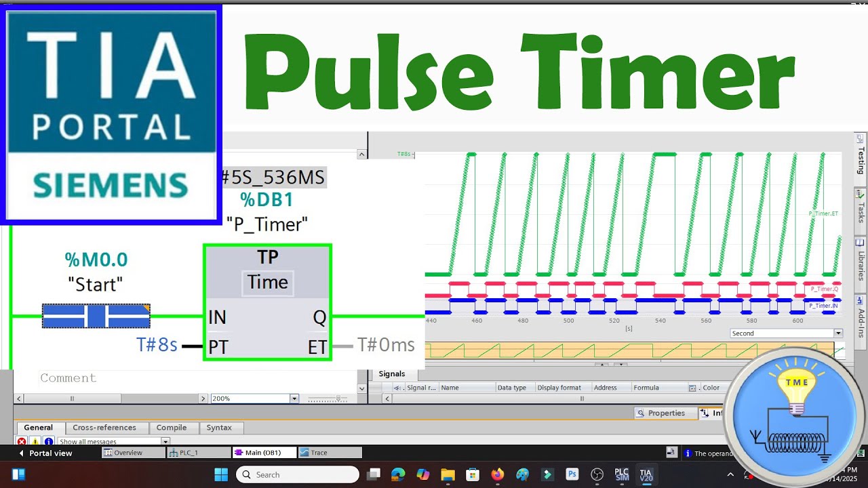Image resolution: width=868 pixels, height=488 pixels.
Task: Launch Microsoft Edge from the taskbar
Action: point(398,474)
